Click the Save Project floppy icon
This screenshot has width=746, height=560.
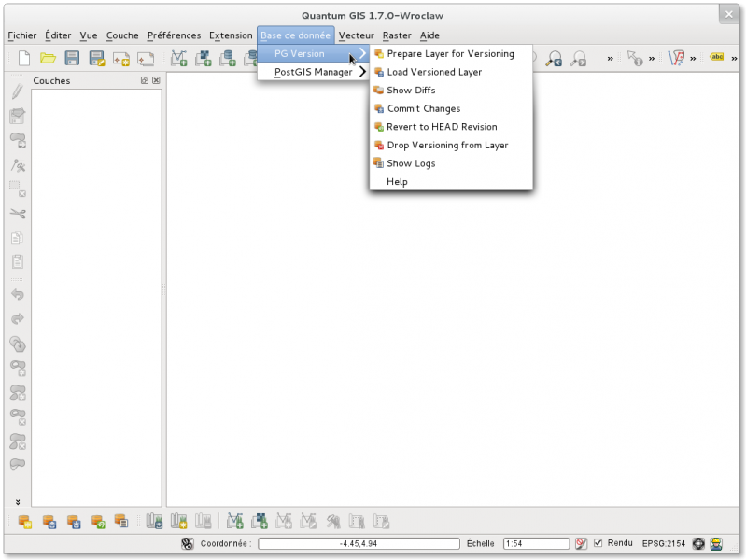click(x=72, y=59)
